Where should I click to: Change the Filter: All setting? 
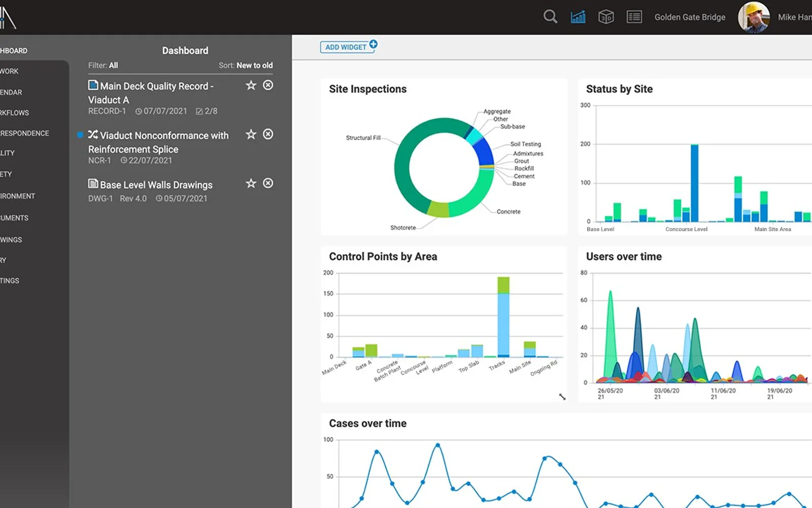103,66
